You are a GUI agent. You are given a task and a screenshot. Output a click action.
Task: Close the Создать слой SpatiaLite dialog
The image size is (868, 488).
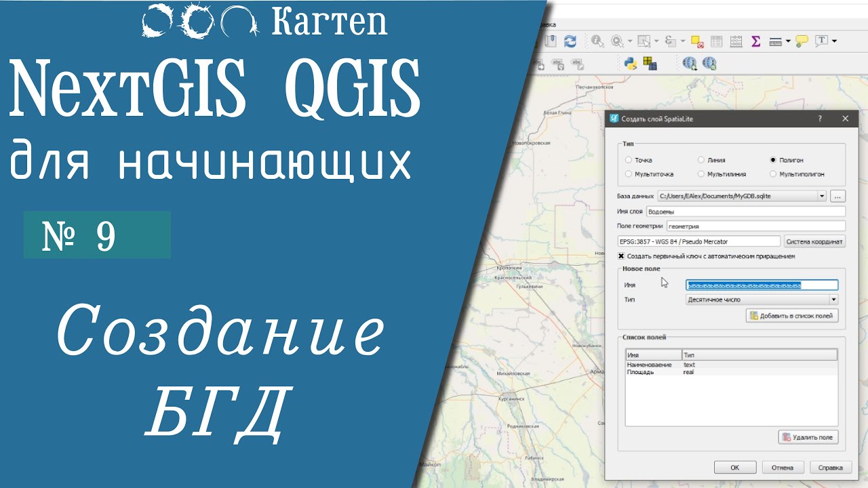tap(845, 119)
